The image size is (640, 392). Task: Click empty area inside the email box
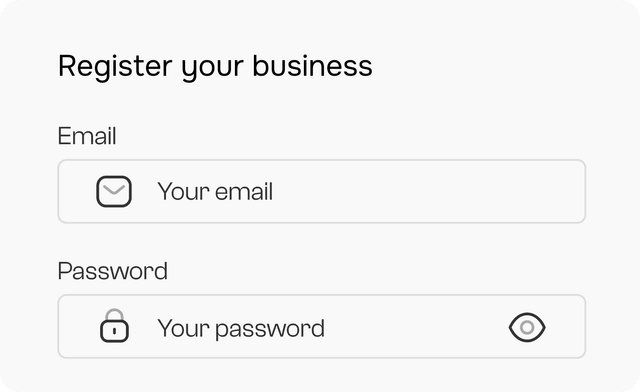429,192
